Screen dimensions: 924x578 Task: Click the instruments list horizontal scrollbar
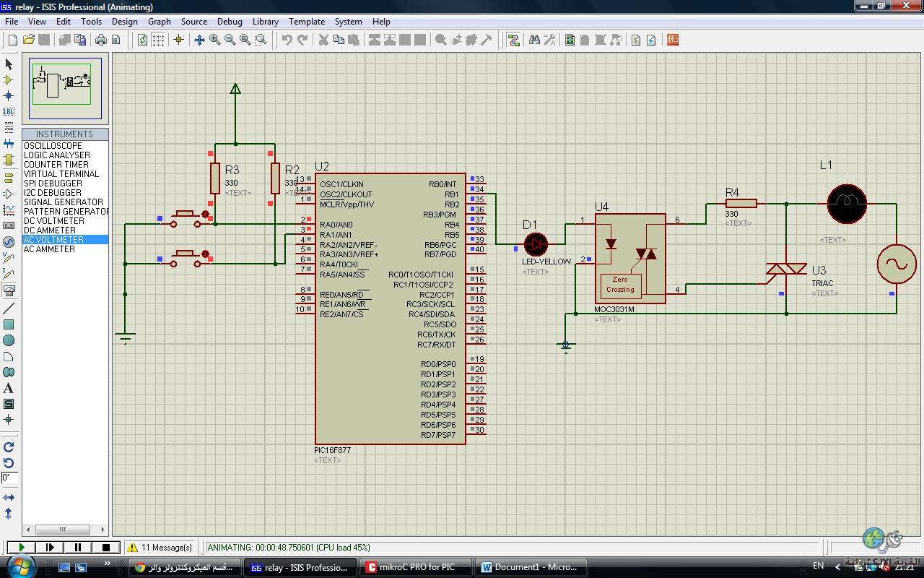coord(64,530)
